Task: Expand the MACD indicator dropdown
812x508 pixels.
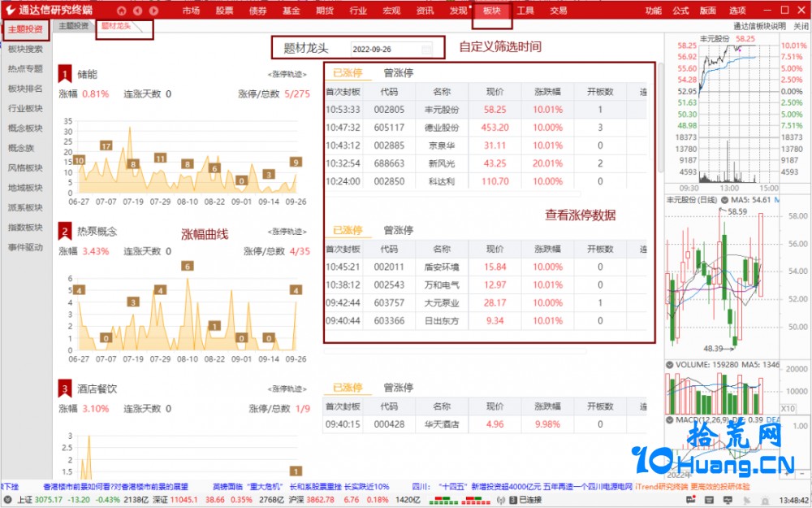Action: point(670,419)
